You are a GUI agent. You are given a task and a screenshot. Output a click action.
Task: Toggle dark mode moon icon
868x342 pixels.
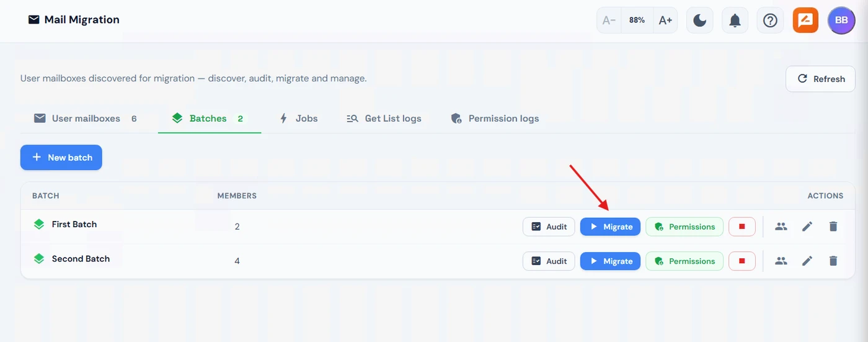700,20
